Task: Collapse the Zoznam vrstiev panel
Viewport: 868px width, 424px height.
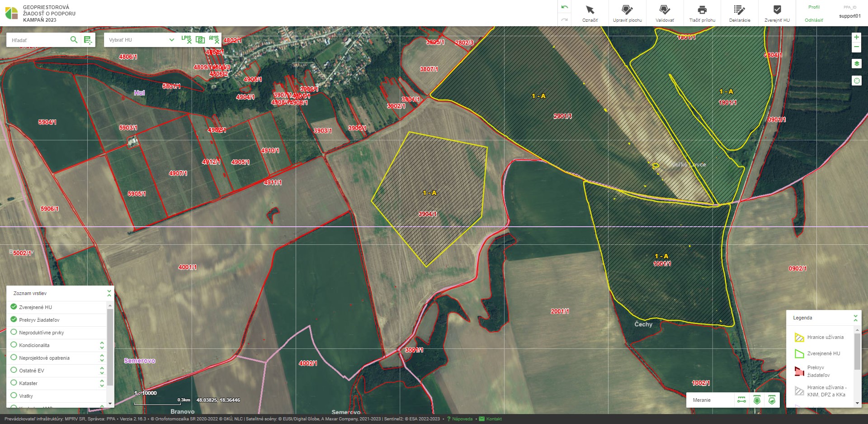Action: (x=109, y=293)
